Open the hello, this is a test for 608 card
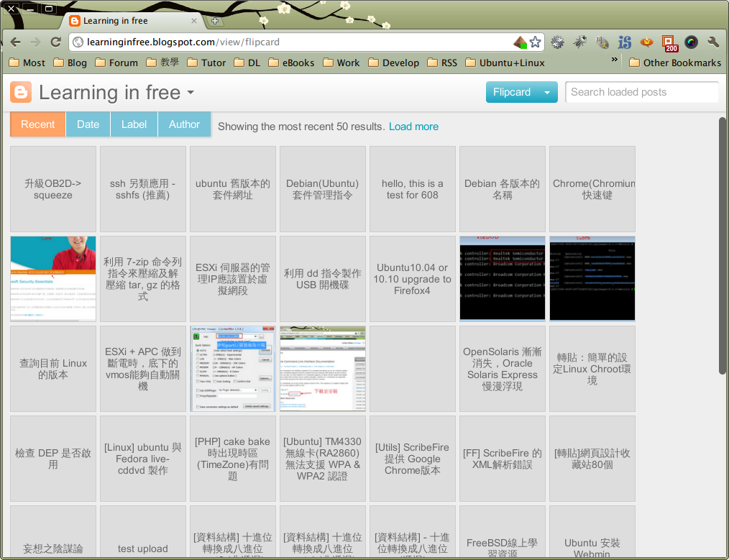This screenshot has width=729, height=560. (413, 189)
